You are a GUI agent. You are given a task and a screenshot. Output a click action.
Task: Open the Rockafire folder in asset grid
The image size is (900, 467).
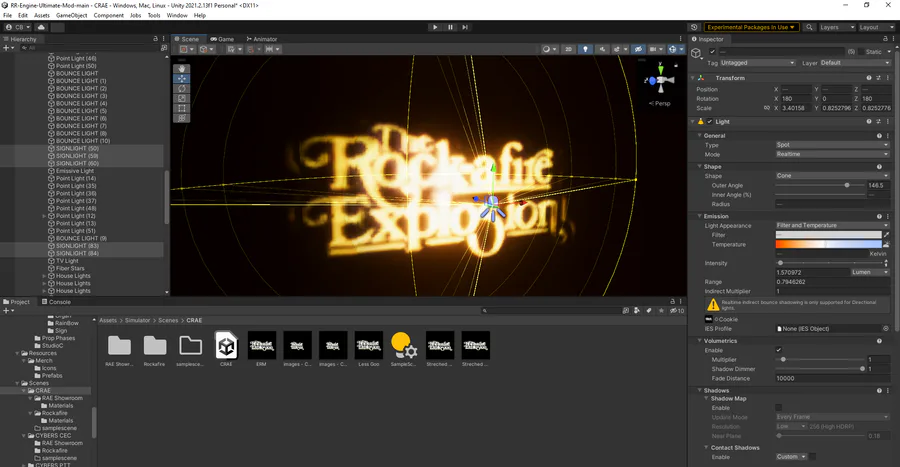[154, 349]
